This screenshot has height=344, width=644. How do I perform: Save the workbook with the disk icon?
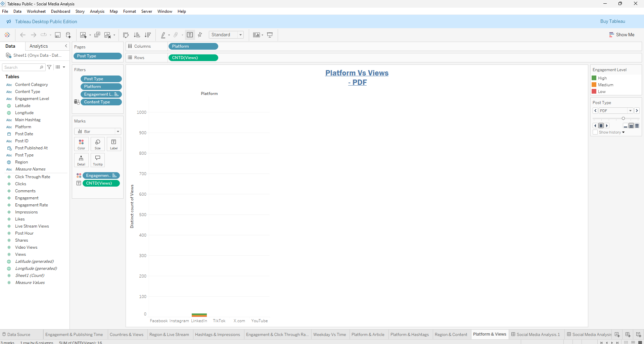click(x=58, y=35)
